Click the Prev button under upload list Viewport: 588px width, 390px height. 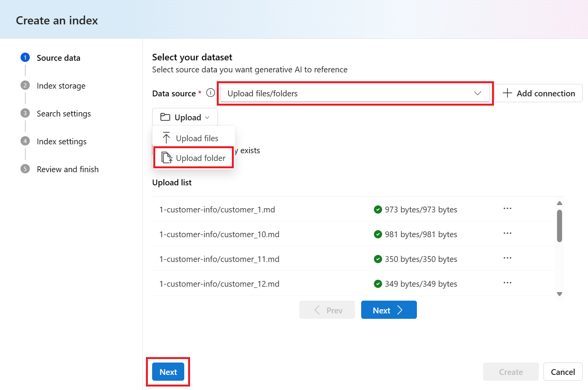pyautogui.click(x=327, y=310)
